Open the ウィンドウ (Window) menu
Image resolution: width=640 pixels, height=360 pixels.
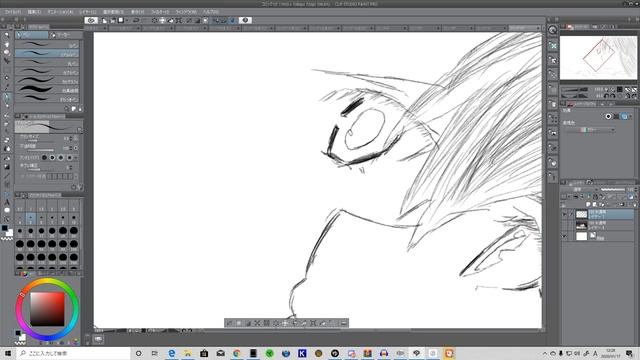[x=186, y=12]
